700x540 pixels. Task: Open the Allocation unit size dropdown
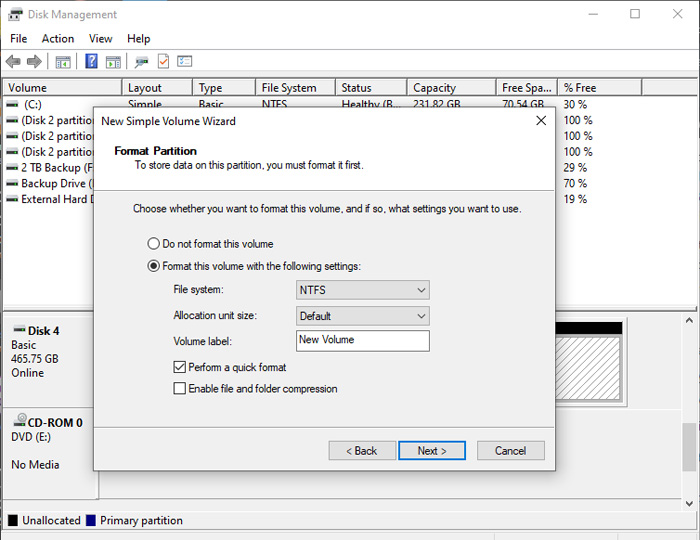362,316
